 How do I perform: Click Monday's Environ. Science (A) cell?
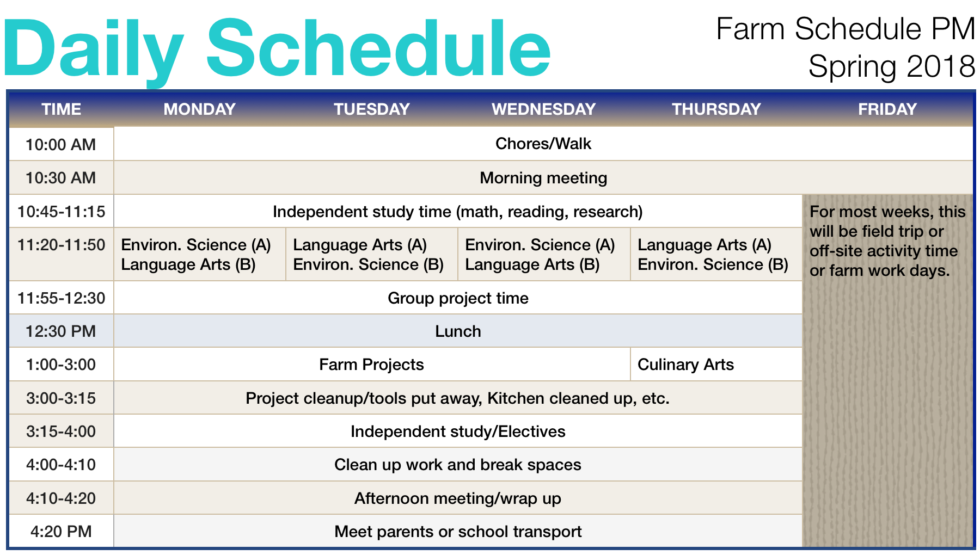pyautogui.click(x=200, y=255)
